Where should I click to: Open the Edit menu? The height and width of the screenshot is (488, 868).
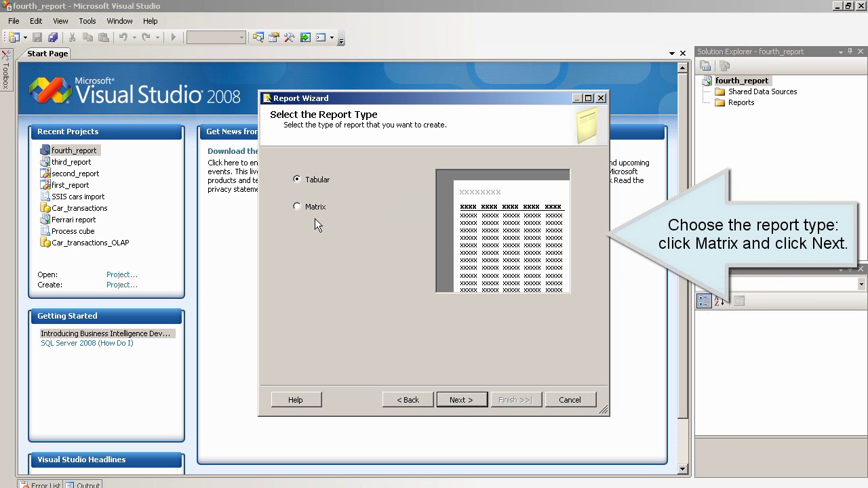pyautogui.click(x=36, y=21)
